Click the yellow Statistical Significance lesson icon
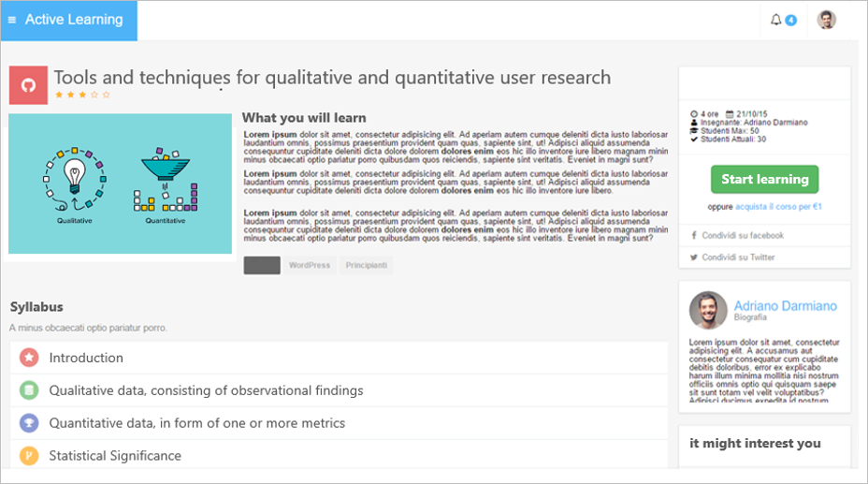 click(29, 456)
